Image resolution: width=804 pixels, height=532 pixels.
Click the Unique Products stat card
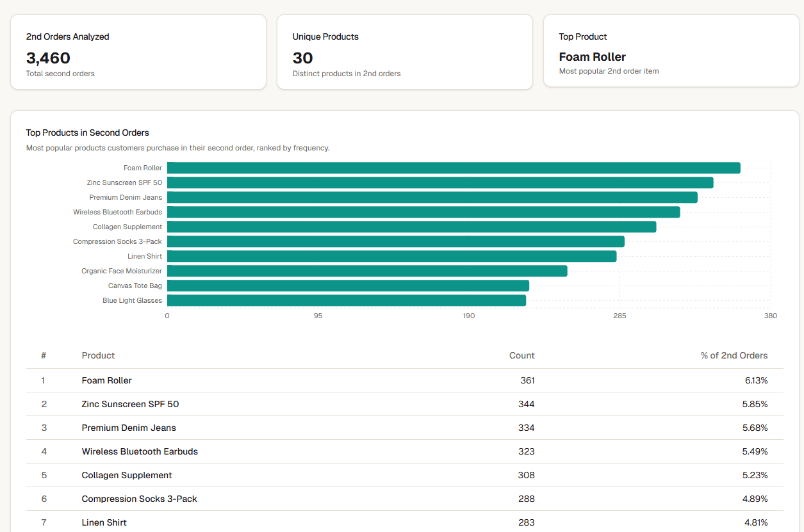pyautogui.click(x=404, y=51)
